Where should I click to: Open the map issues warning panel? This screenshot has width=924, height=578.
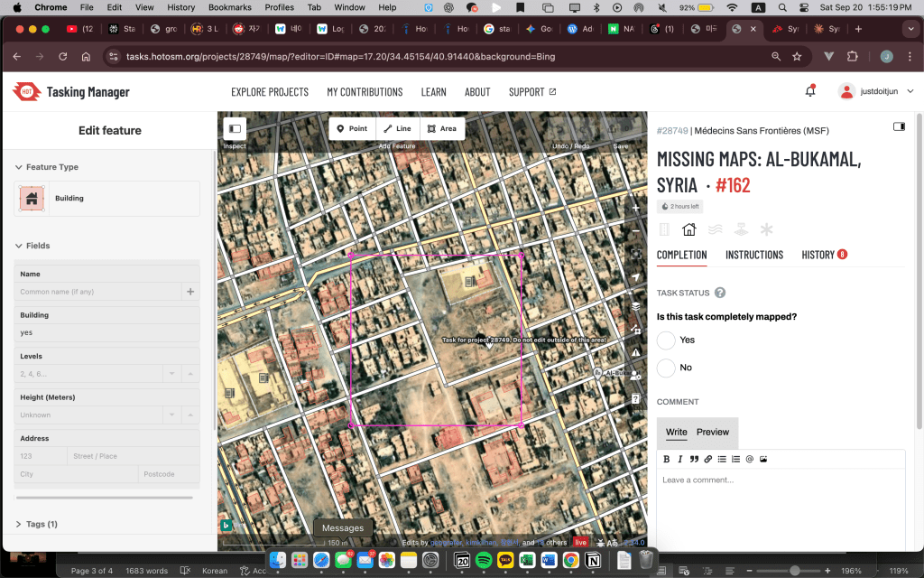[x=636, y=351]
